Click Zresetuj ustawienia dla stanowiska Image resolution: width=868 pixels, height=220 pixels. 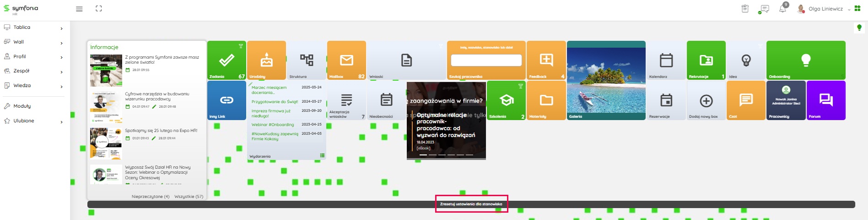click(471, 204)
